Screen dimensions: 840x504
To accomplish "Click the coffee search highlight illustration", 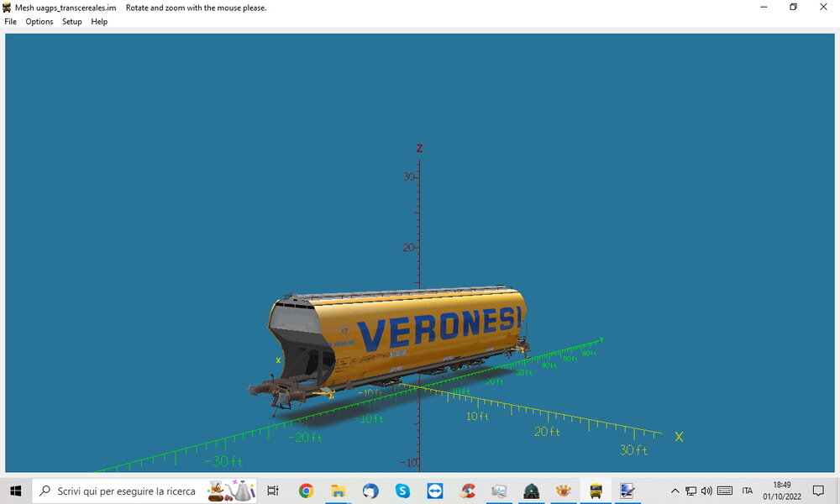I will (x=231, y=491).
